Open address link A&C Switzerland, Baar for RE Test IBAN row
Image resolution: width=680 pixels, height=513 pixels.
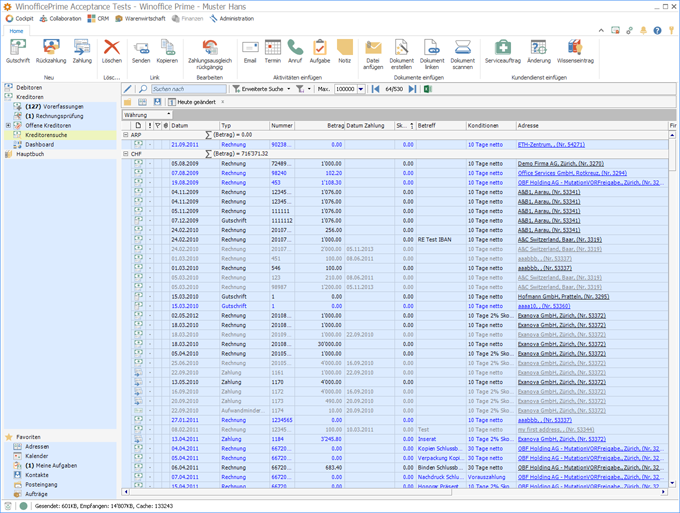[x=559, y=239]
